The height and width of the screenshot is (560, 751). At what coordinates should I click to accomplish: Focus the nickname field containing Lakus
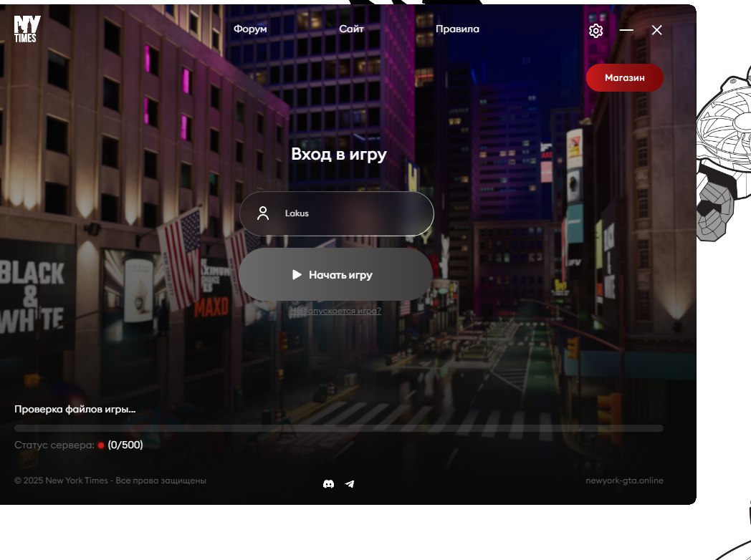pos(337,213)
